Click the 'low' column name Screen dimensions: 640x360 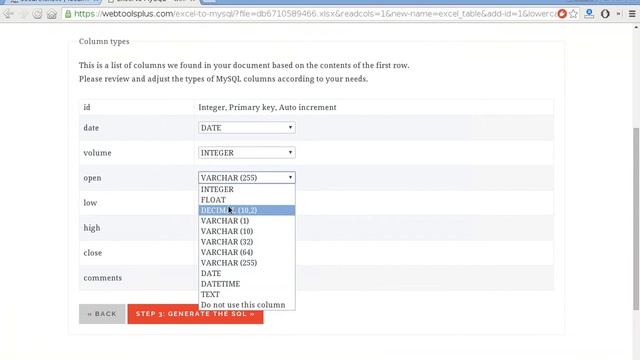pyautogui.click(x=90, y=203)
